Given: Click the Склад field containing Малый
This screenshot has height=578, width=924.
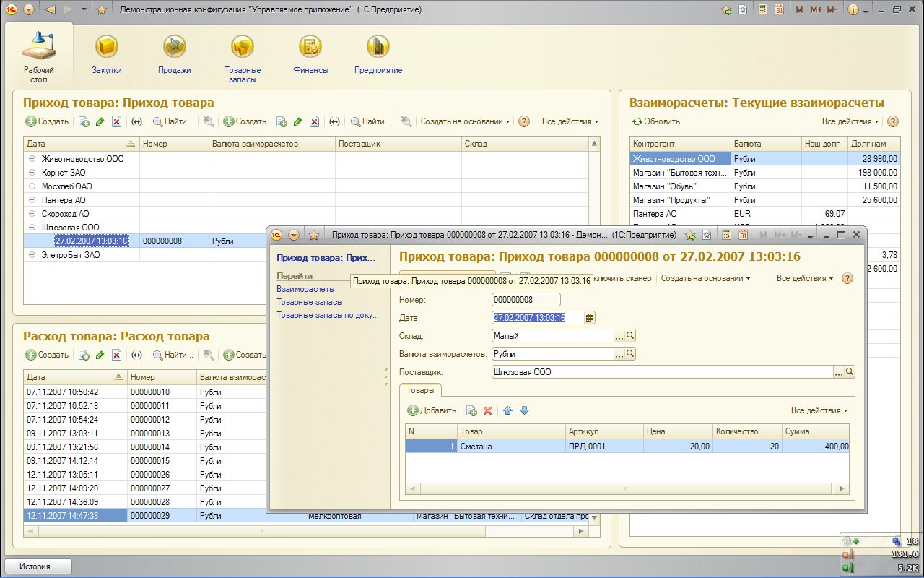Looking at the screenshot, I should click(x=552, y=335).
